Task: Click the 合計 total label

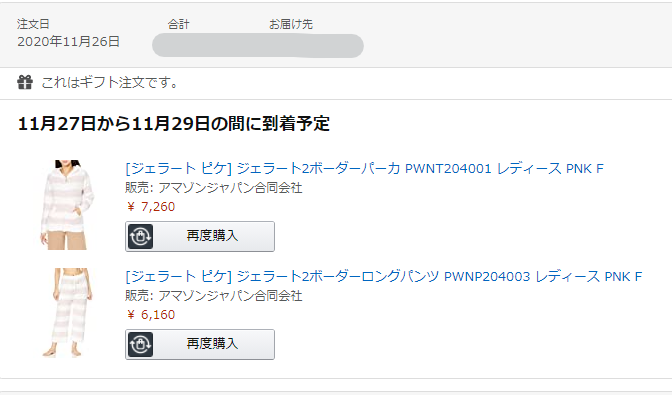Action: 178,24
